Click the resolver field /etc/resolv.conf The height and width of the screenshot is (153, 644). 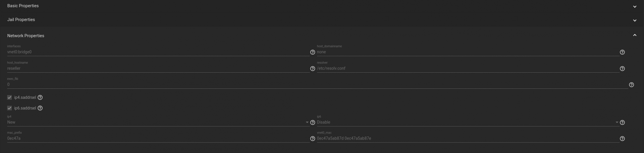[468, 68]
